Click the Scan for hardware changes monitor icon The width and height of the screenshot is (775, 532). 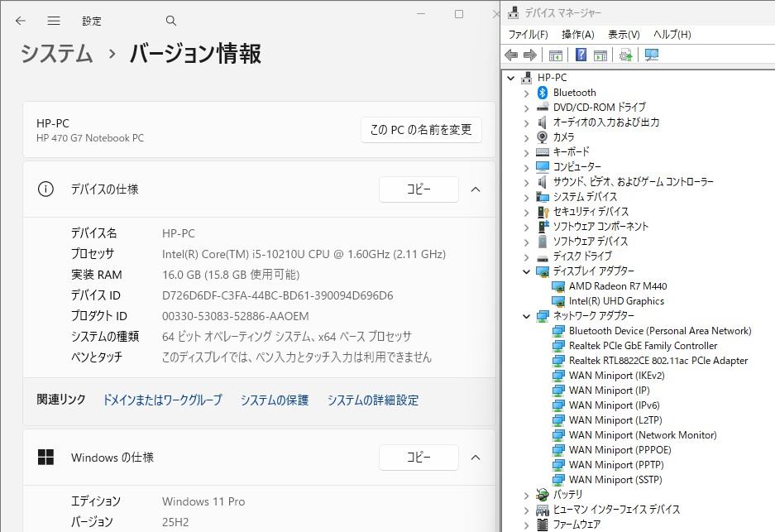pyautogui.click(x=652, y=55)
